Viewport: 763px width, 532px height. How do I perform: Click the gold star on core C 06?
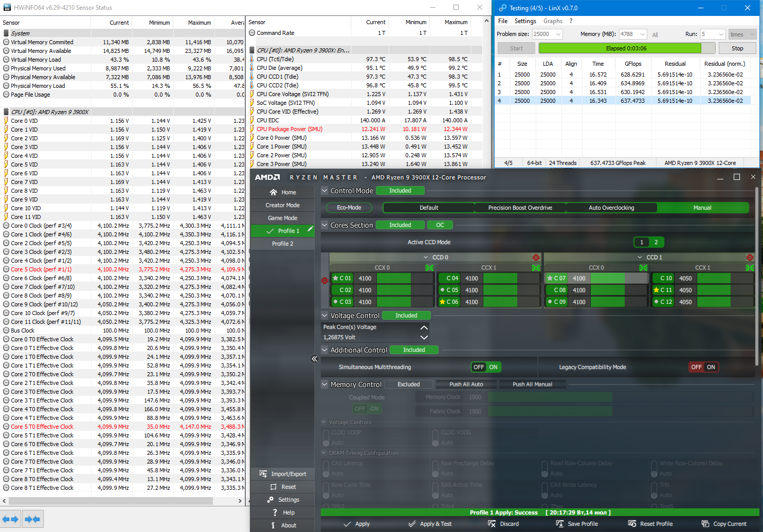(442, 302)
